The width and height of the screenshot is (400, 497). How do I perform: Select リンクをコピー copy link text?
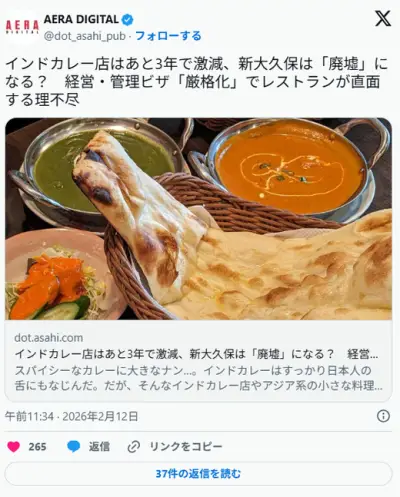(186, 447)
